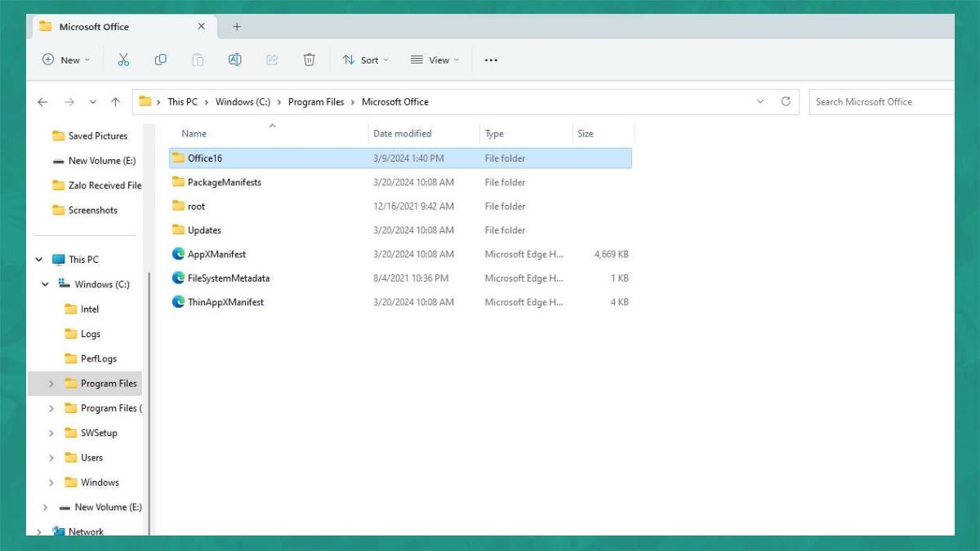Open the See more ellipsis menu
This screenshot has height=551, width=980.
tap(491, 60)
